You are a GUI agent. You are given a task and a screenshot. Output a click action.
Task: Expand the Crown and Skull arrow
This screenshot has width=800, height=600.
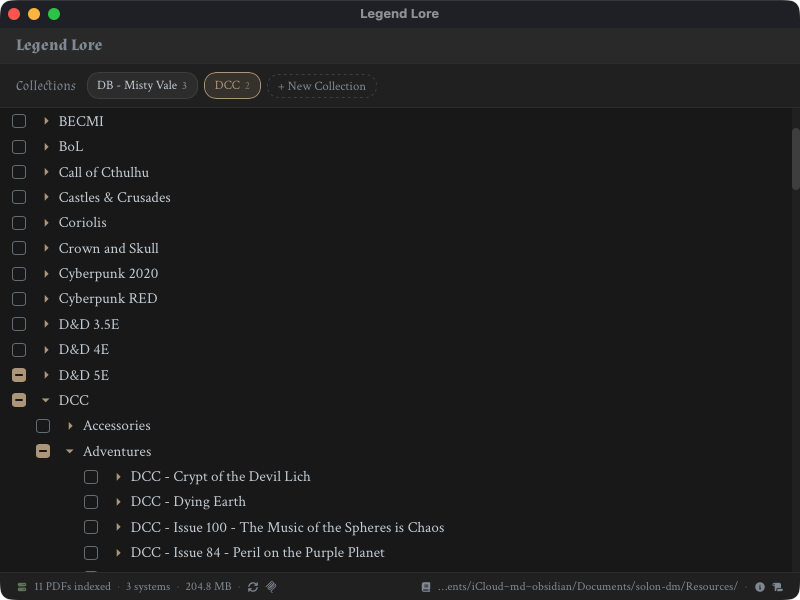pyautogui.click(x=46, y=248)
